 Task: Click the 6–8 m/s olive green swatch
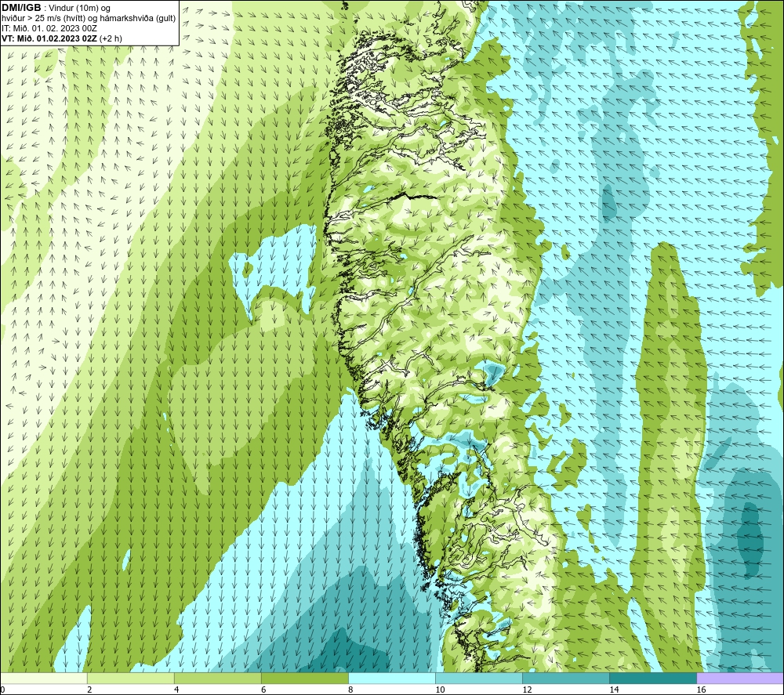point(305,679)
